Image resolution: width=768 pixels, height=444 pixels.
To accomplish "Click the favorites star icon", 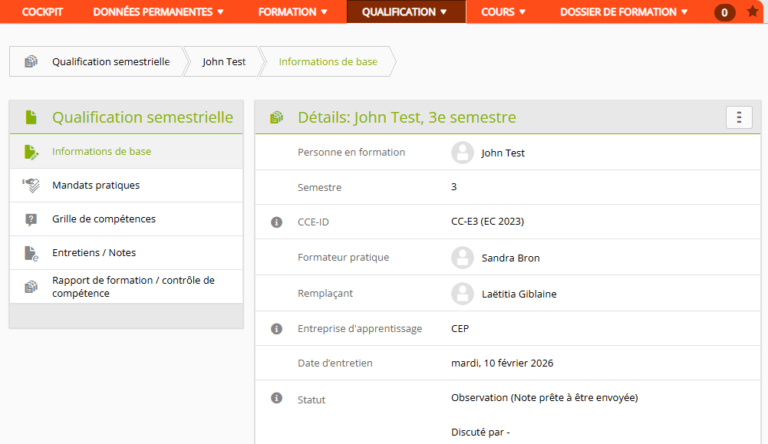I will tap(753, 11).
